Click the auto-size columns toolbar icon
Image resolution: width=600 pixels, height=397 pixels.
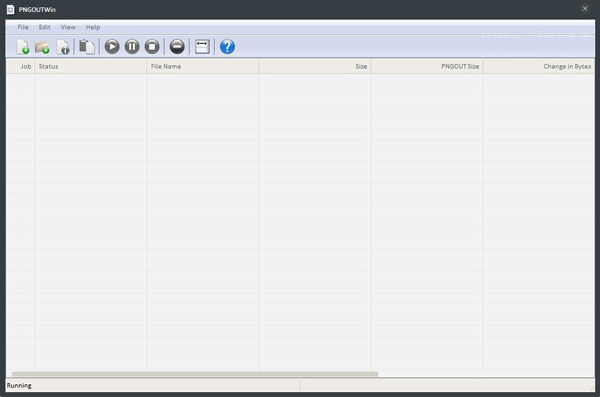pos(202,47)
